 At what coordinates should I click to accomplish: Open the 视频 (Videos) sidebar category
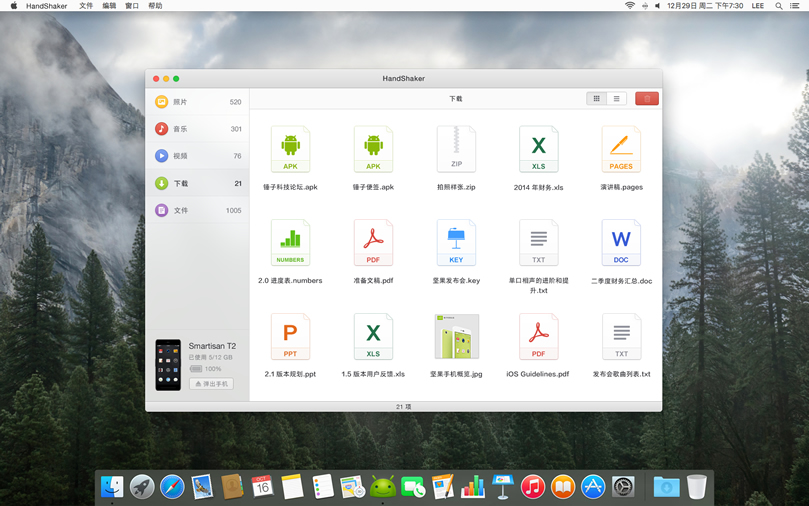click(x=180, y=156)
